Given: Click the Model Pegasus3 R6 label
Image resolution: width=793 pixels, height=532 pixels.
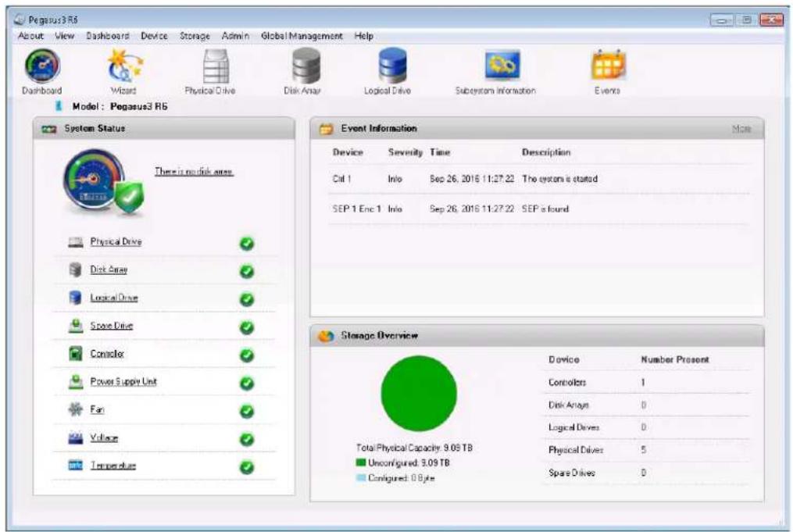Looking at the screenshot, I should 120,107.
